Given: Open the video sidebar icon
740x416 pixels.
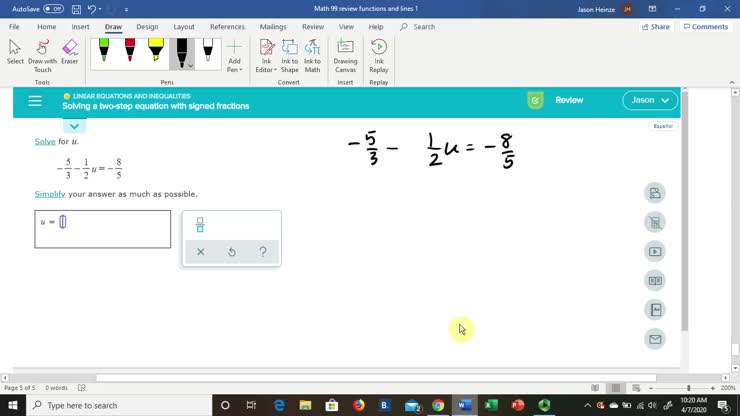Looking at the screenshot, I should click(655, 251).
